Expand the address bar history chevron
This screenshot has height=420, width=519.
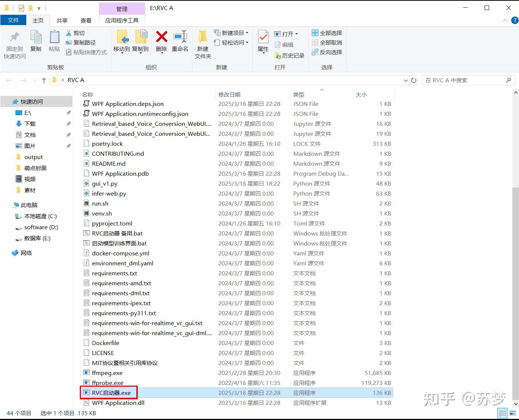[x=406, y=80]
